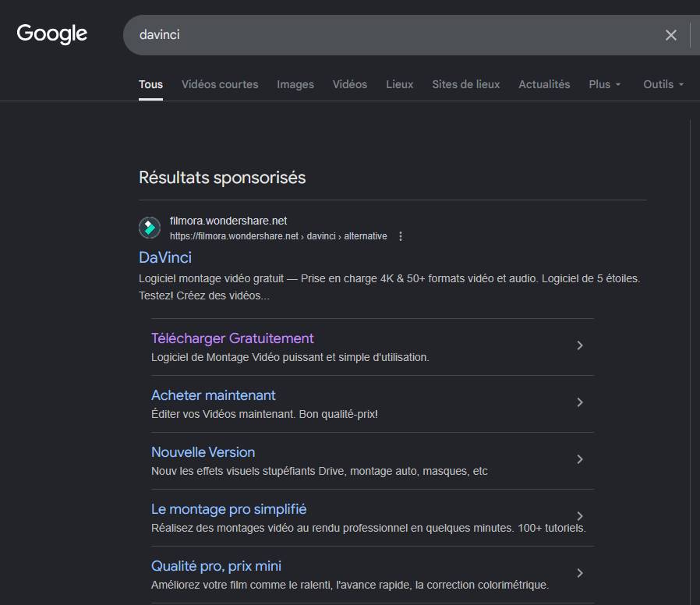Open the Vidéos tab
This screenshot has width=700, height=605.
tap(349, 84)
